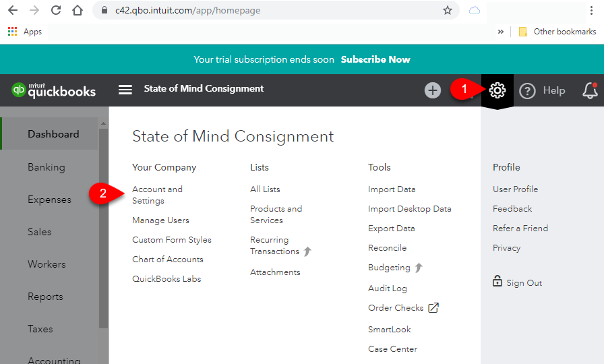The image size is (604, 364).
Task: Expand hidden bookmarks chevron
Action: [x=500, y=32]
